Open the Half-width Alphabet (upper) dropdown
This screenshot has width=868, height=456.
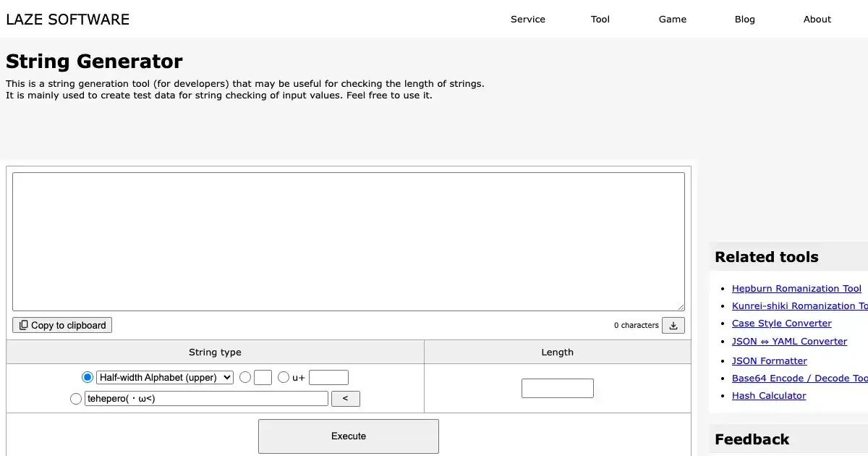pyautogui.click(x=165, y=377)
